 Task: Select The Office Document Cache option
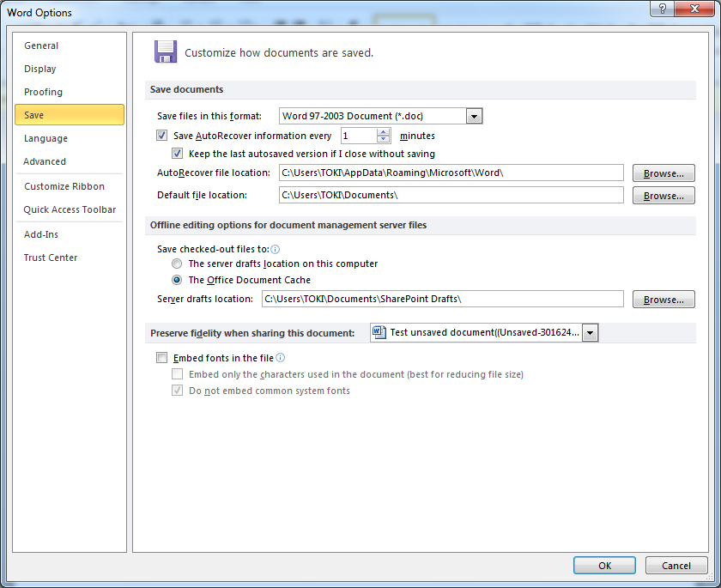click(x=177, y=280)
